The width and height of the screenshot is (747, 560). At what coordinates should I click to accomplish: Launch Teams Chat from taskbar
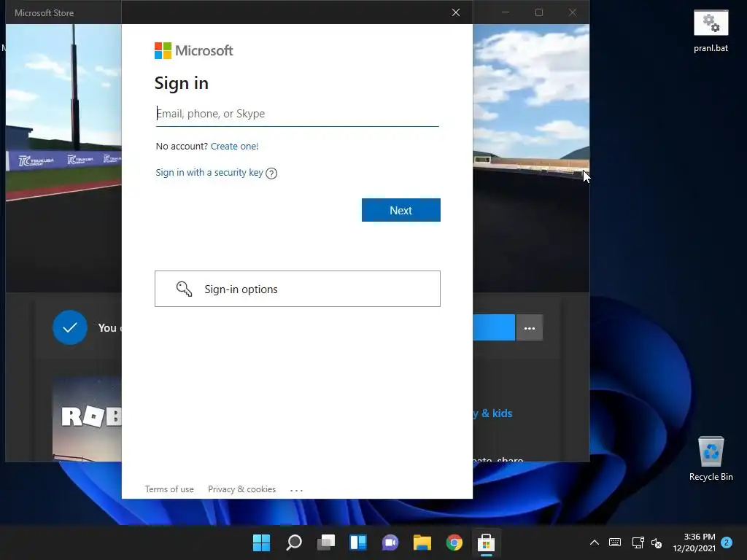[390, 542]
